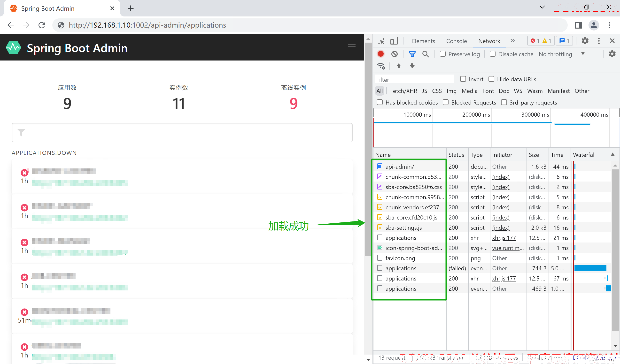The height and width of the screenshot is (364, 620).
Task: Open a new browser tab
Action: (131, 8)
